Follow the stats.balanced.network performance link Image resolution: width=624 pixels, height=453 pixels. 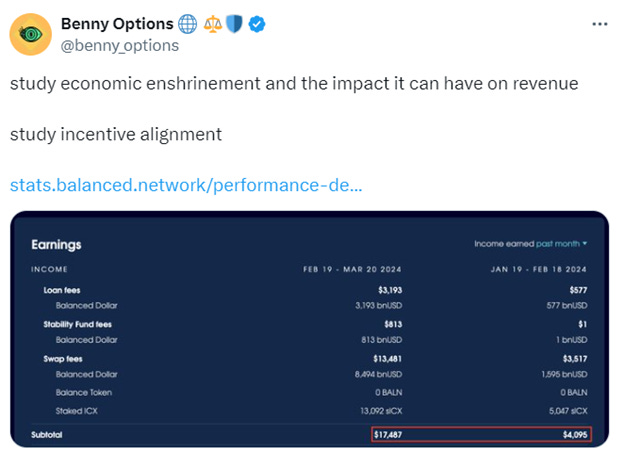pyautogui.click(x=186, y=185)
